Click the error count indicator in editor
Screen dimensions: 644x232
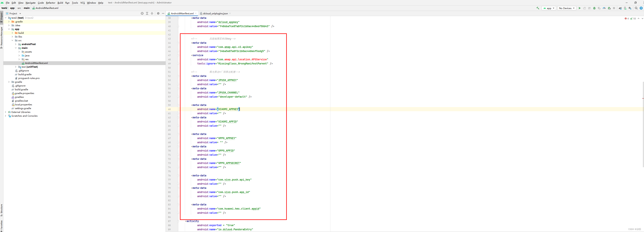[626, 18]
